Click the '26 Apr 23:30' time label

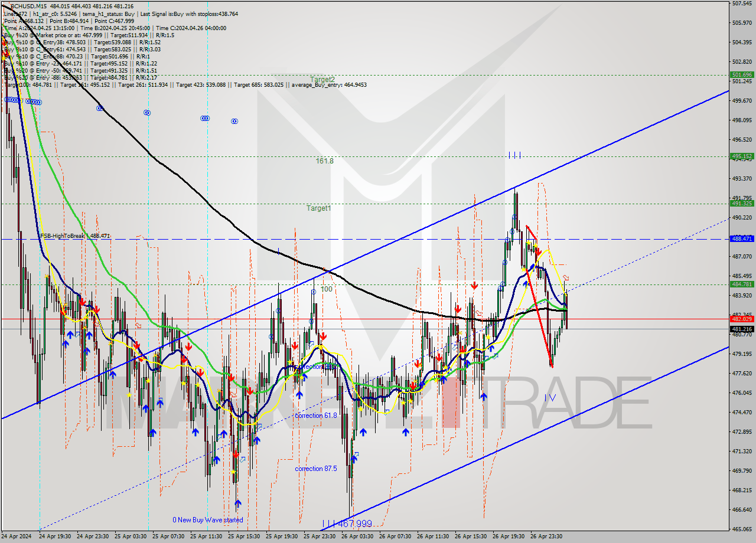point(547,537)
